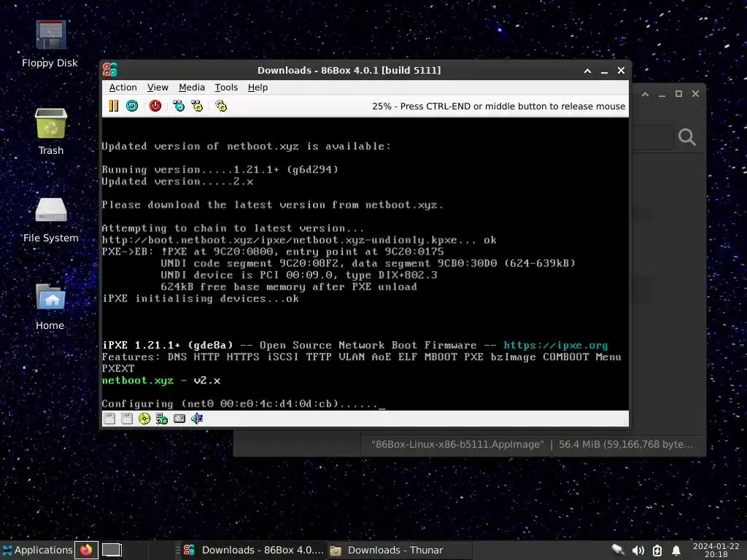Click the 'iPXE initialising devices...ok' line
Screen dimensions: 747x560
(201, 298)
